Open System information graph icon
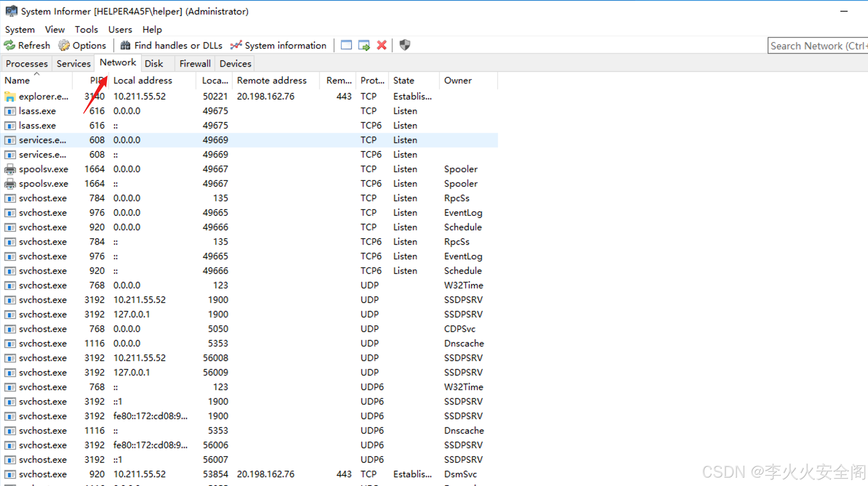Image resolution: width=868 pixels, height=486 pixels. pos(236,45)
